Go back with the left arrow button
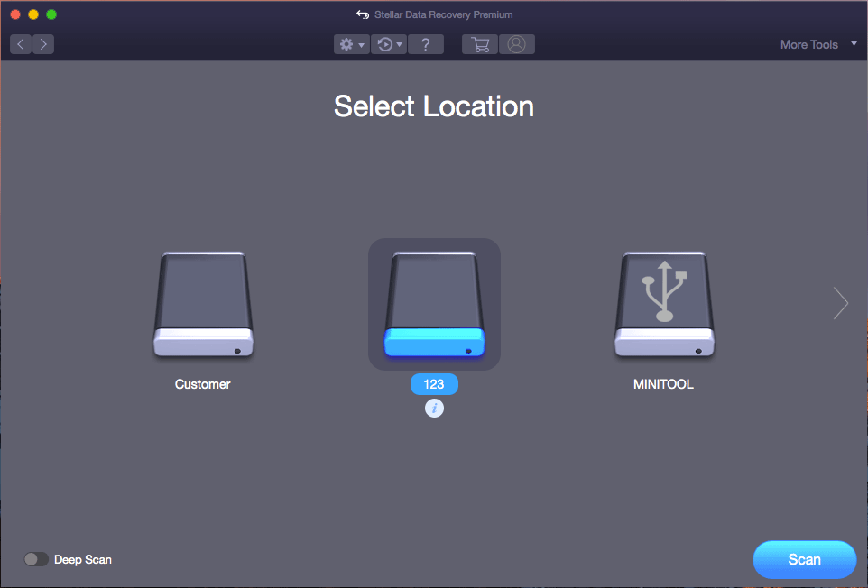This screenshot has height=588, width=868. coord(21,44)
